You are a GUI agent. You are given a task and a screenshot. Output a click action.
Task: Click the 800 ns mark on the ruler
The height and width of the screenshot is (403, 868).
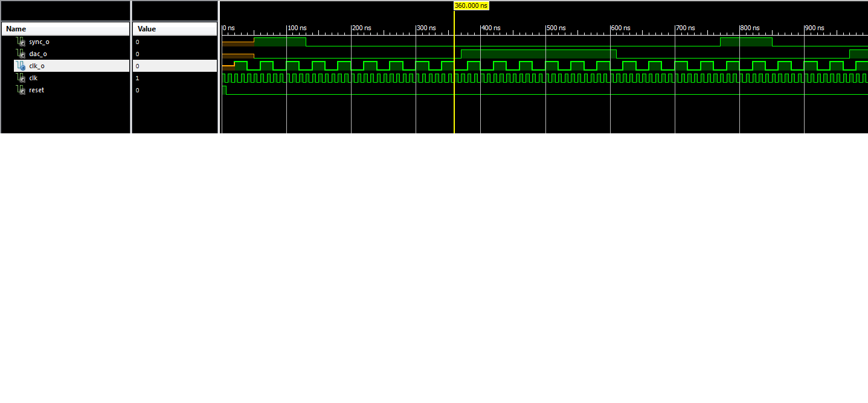click(750, 28)
